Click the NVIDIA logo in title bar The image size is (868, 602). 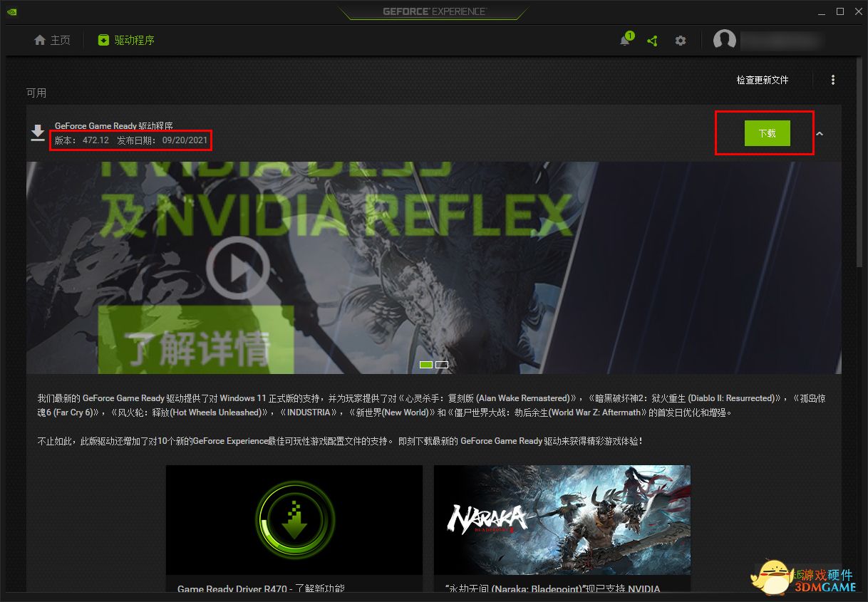12,11
